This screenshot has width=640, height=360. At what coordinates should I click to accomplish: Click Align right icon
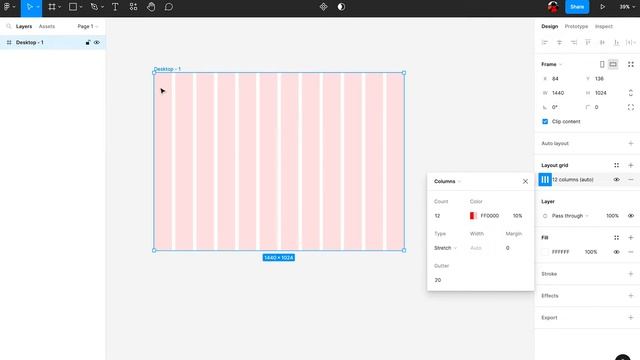tap(573, 42)
